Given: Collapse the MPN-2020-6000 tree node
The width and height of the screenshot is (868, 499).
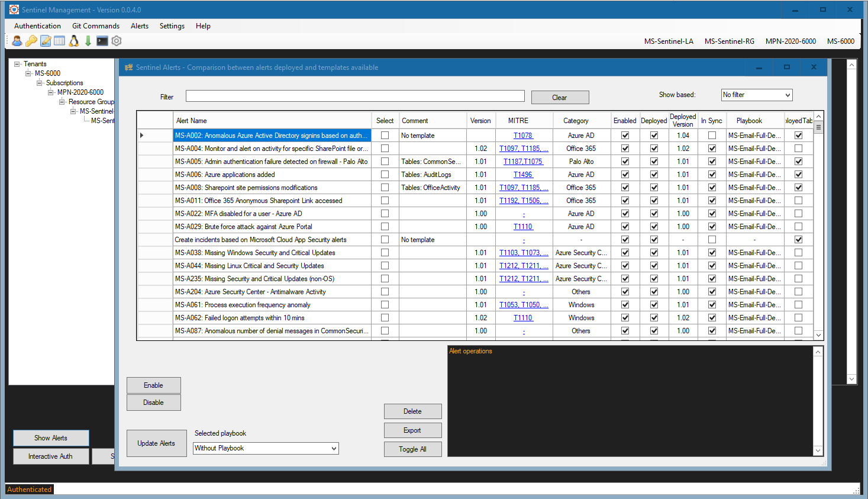Looking at the screenshot, I should coord(50,92).
